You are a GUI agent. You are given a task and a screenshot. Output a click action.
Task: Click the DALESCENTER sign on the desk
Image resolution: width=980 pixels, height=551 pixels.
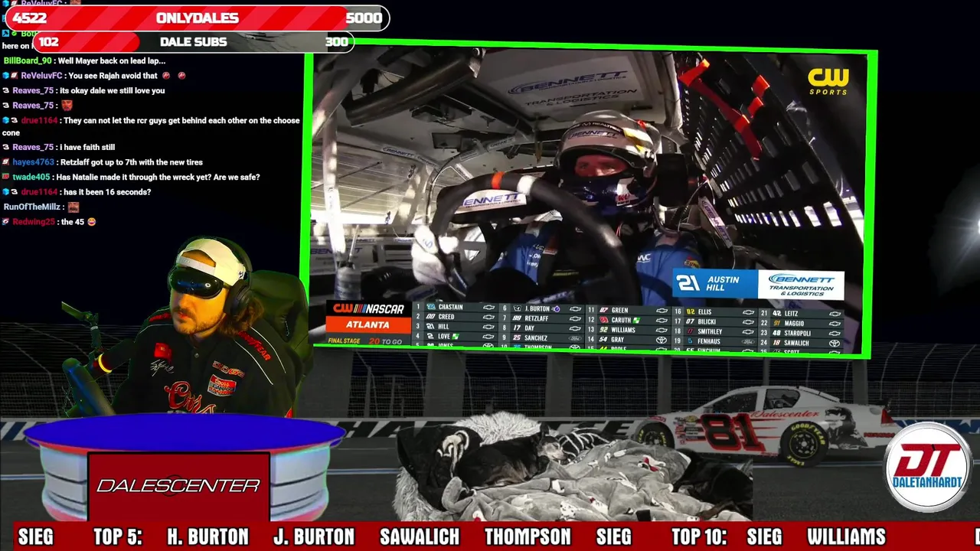point(178,486)
